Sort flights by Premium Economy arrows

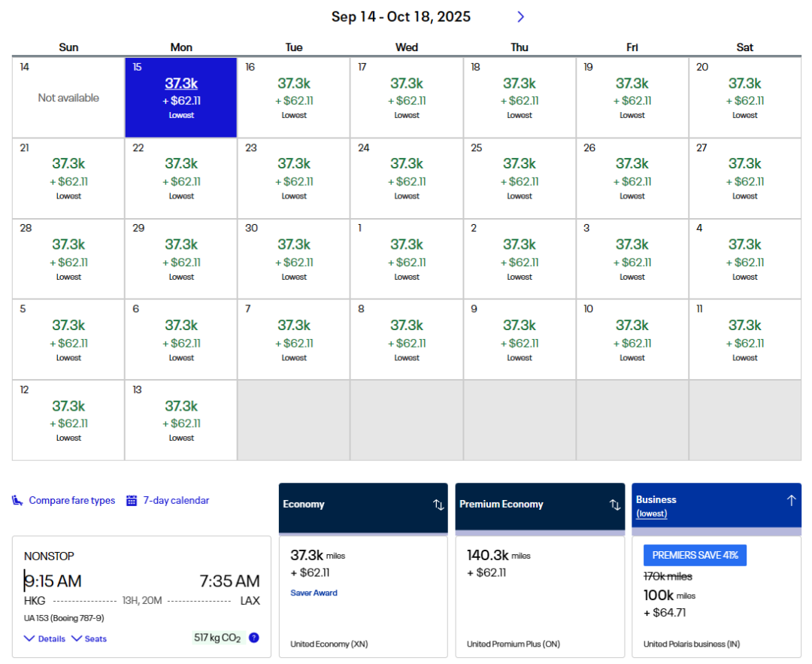(x=615, y=505)
